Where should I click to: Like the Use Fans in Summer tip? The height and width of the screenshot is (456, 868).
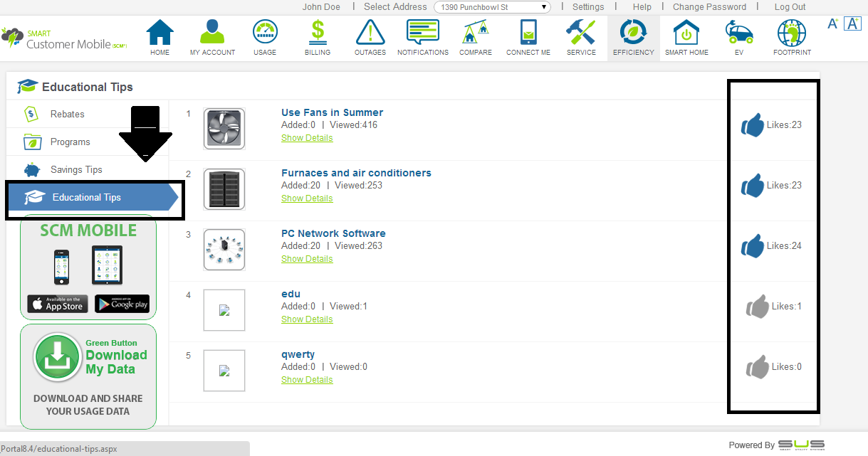pos(752,125)
